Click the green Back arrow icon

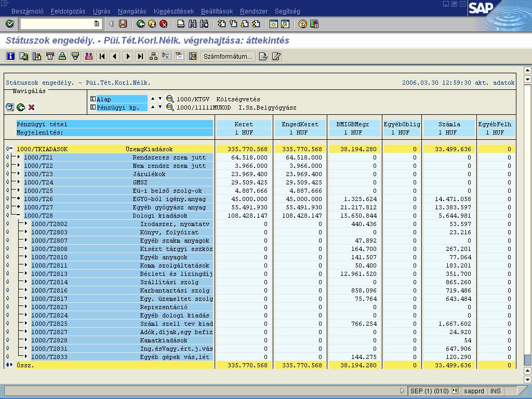(x=140, y=24)
